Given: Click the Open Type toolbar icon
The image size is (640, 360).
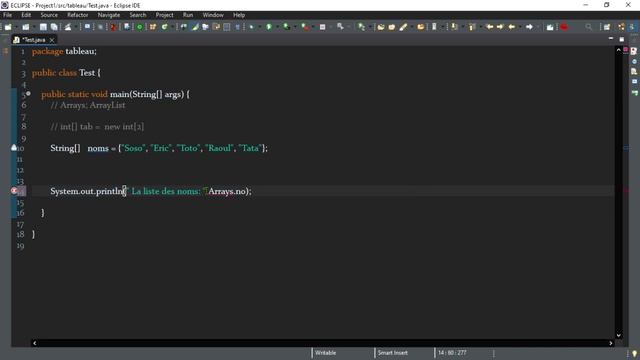Looking at the screenshot, I should [x=381, y=27].
